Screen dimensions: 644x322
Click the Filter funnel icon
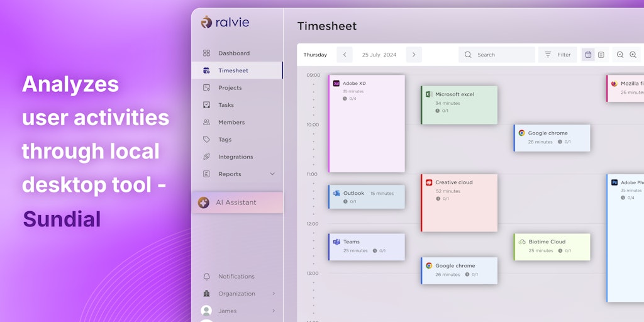pos(548,55)
